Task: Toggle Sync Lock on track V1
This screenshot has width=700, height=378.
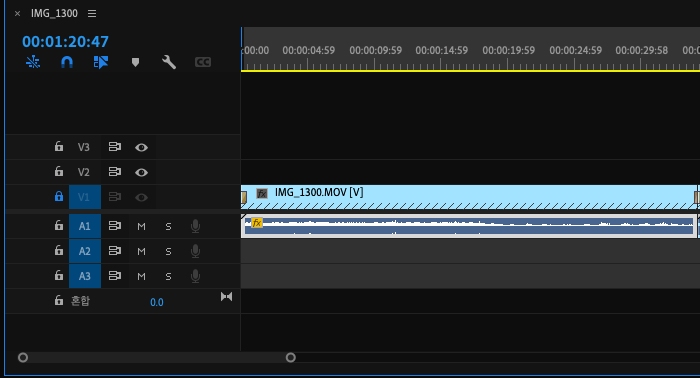Action: coord(115,197)
